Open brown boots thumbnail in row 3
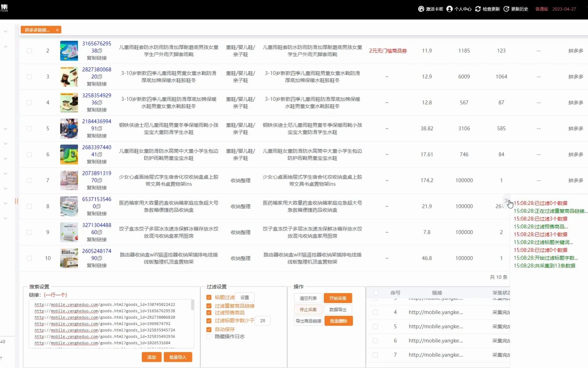Image resolution: width=588 pixels, height=368 pixels. coord(69,77)
